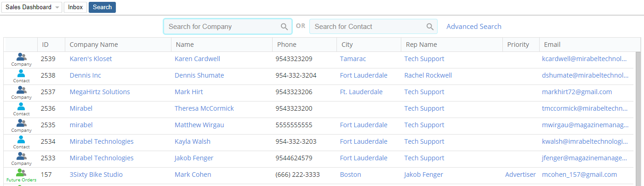Click the magnifier icon in the Contact search box
644x186 pixels.
[x=430, y=27]
